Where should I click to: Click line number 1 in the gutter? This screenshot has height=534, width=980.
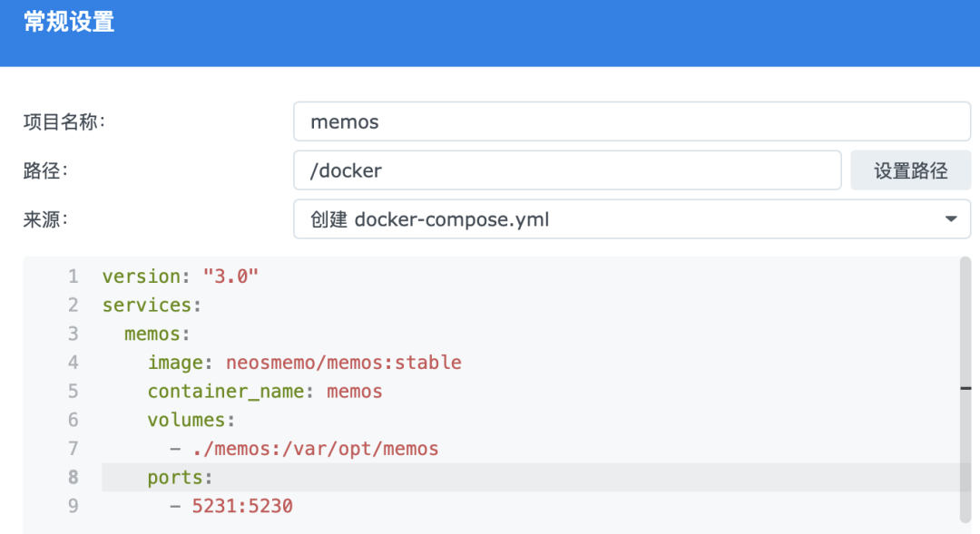coord(73,277)
